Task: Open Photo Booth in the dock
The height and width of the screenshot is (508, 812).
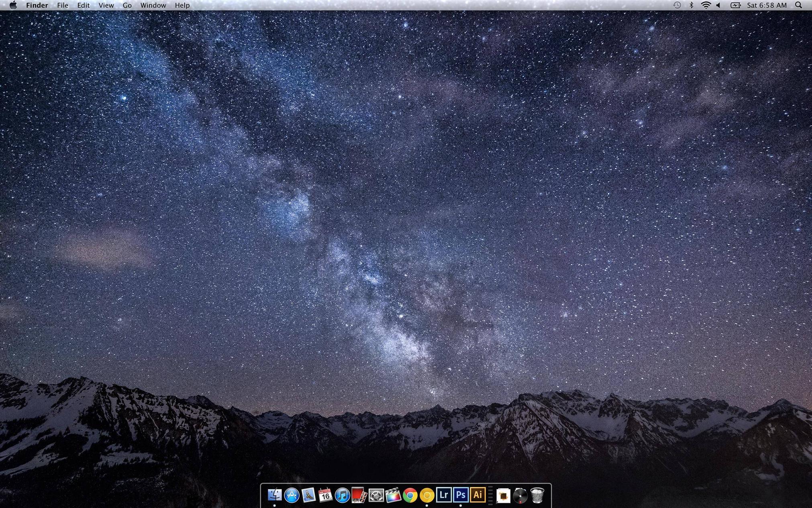Action: (359, 495)
